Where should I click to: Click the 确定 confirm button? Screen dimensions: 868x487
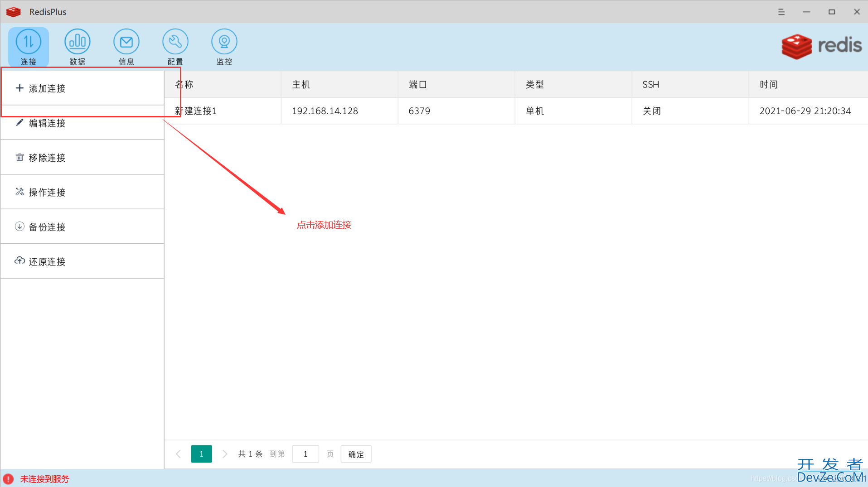pos(356,454)
